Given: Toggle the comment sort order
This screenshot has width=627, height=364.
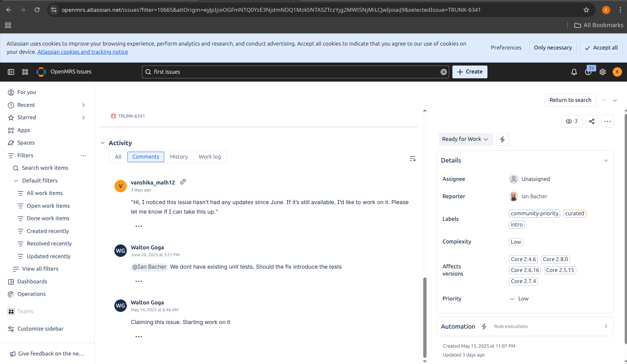Looking at the screenshot, I should [412, 159].
